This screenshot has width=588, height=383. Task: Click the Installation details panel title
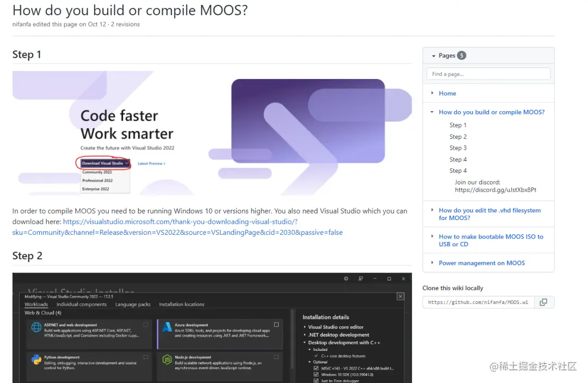326,317
